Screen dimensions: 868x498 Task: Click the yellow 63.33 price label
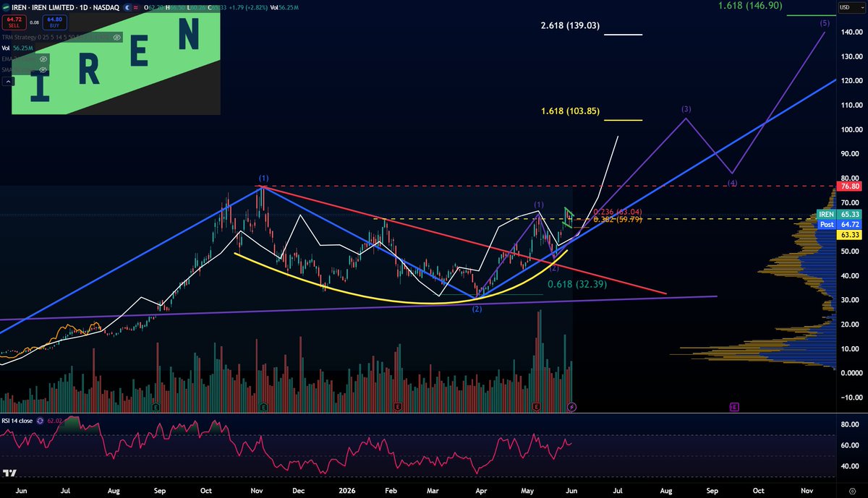(848, 235)
